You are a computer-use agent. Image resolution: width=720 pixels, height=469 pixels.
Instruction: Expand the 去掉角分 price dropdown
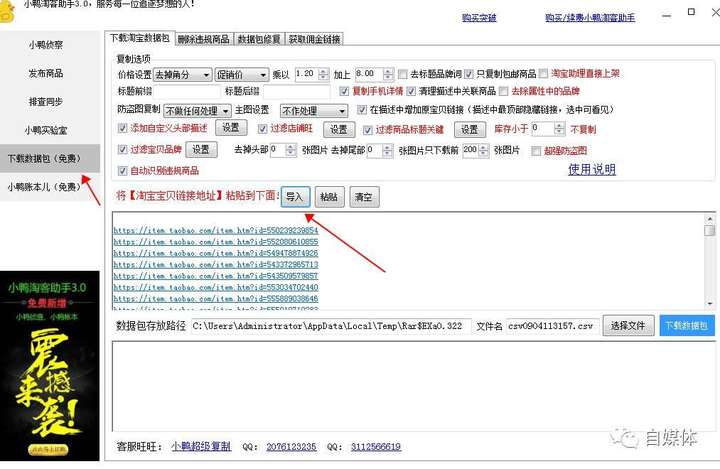pyautogui.click(x=182, y=74)
